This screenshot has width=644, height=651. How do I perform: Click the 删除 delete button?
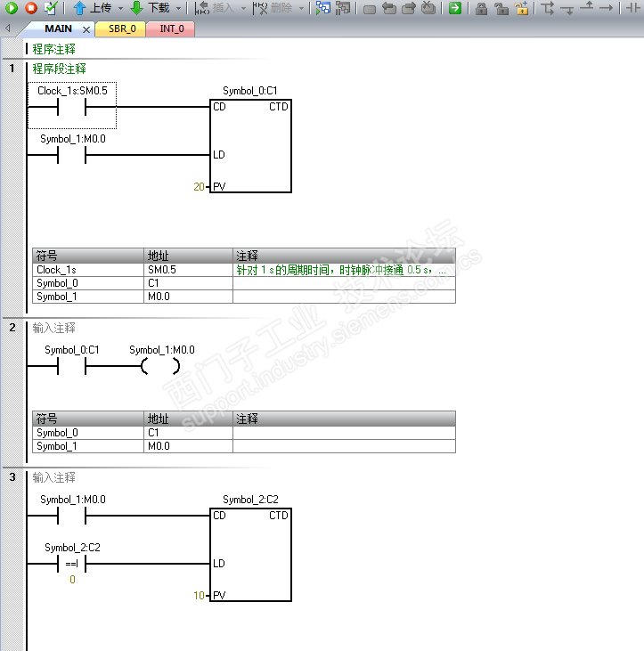(273, 8)
